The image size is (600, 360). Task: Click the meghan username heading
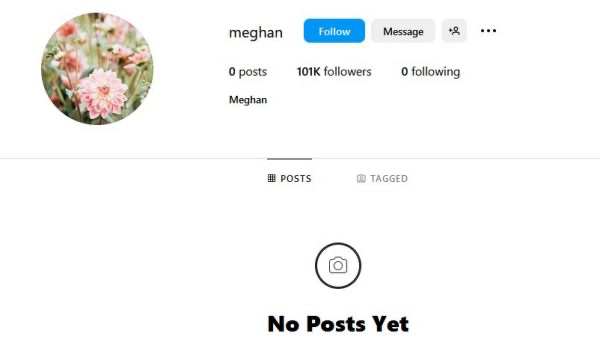[x=256, y=33]
